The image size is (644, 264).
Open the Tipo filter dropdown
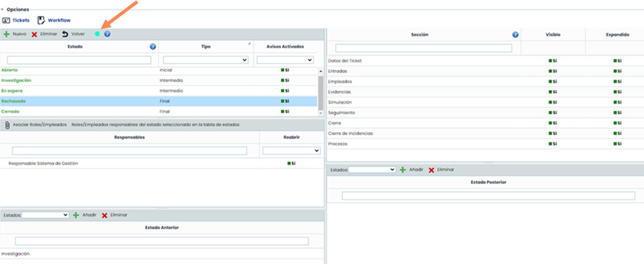pyautogui.click(x=205, y=60)
